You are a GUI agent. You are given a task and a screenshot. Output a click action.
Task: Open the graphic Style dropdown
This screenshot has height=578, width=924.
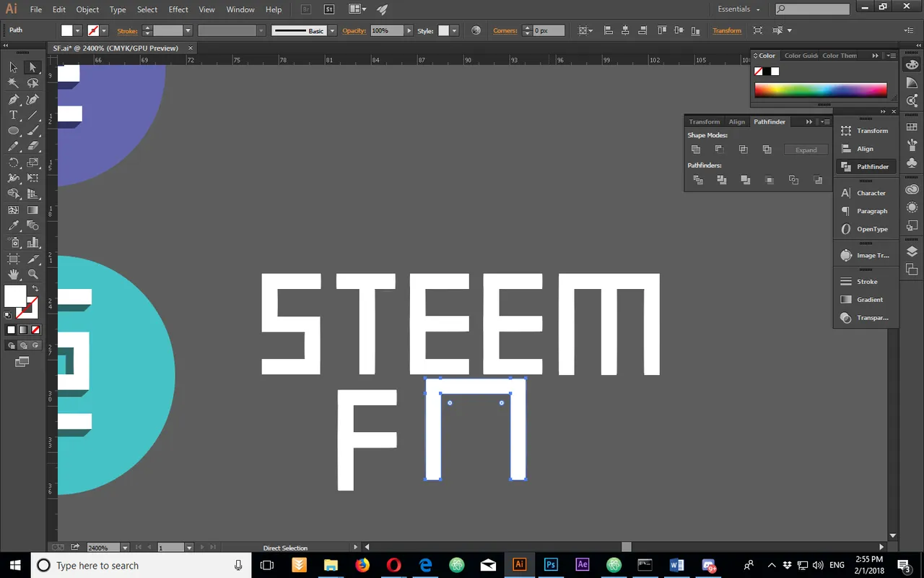coord(454,31)
